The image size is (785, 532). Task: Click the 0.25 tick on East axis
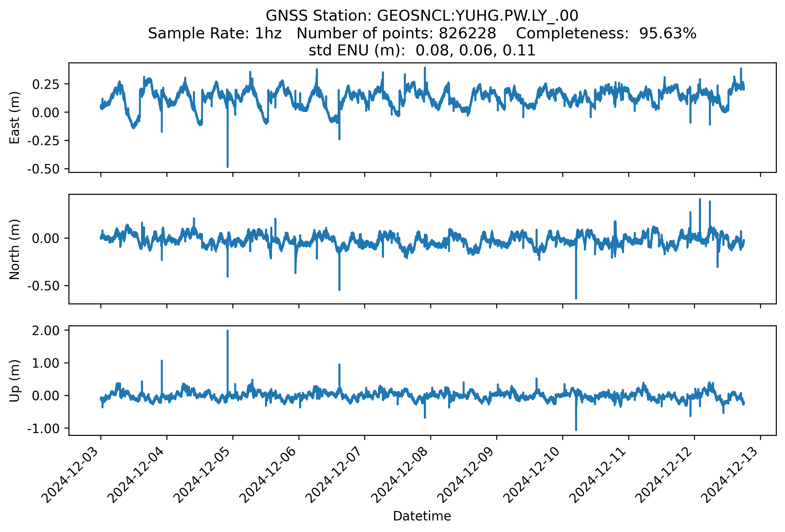coord(46,84)
